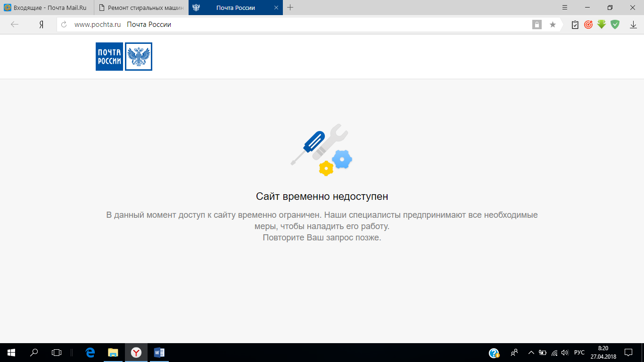The width and height of the screenshot is (644, 362).
Task: Close the Почта России tab
Action: point(276,8)
